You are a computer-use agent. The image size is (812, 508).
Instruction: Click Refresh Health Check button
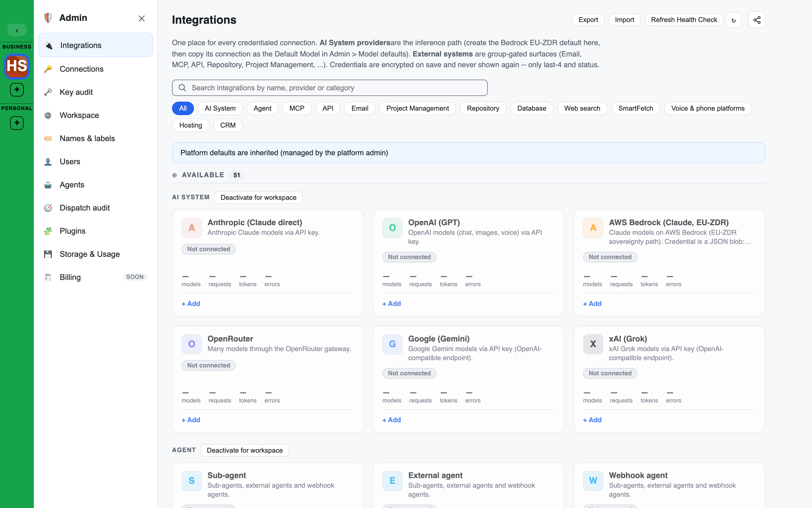pyautogui.click(x=684, y=20)
